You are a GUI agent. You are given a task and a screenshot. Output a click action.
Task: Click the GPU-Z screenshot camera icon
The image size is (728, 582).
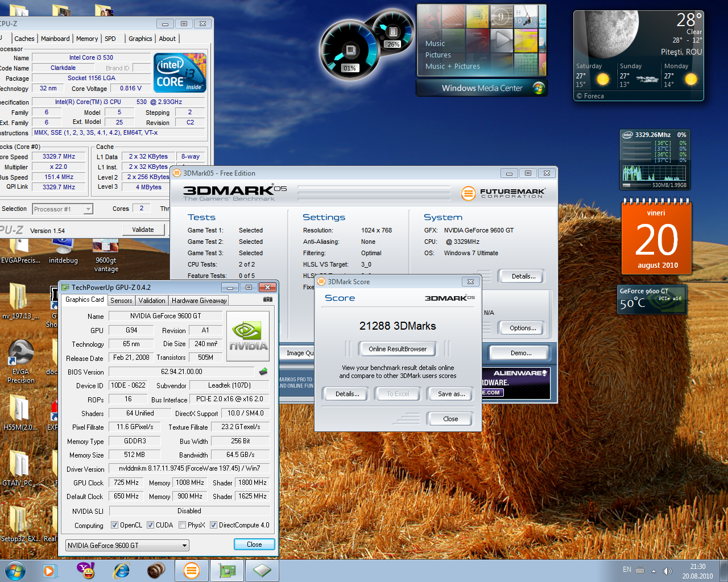coord(268,300)
